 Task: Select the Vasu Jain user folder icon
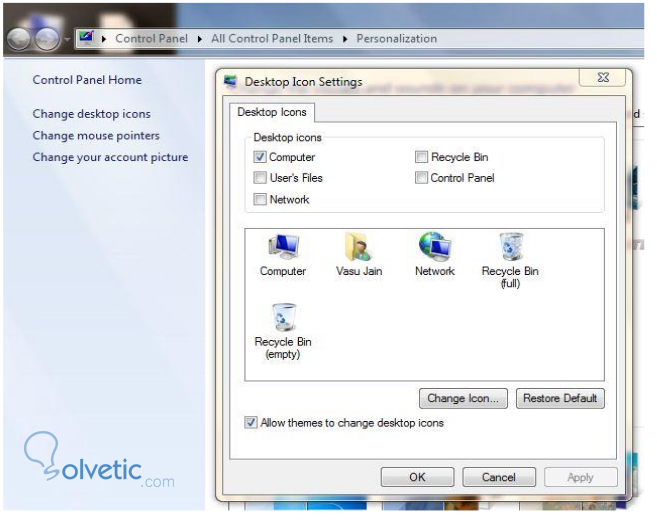(359, 254)
